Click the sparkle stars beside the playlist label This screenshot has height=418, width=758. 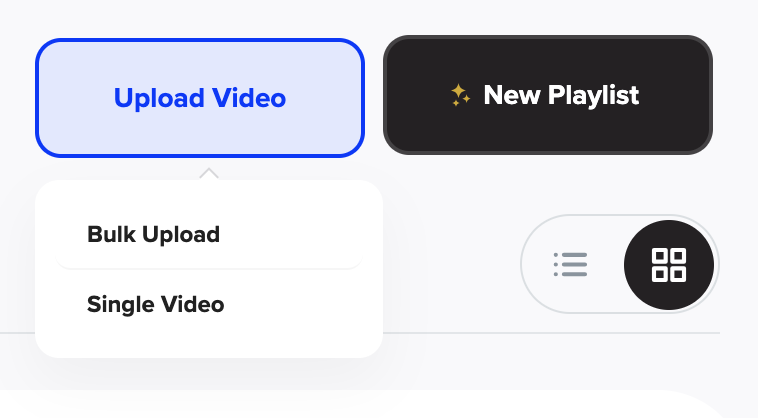click(x=460, y=95)
